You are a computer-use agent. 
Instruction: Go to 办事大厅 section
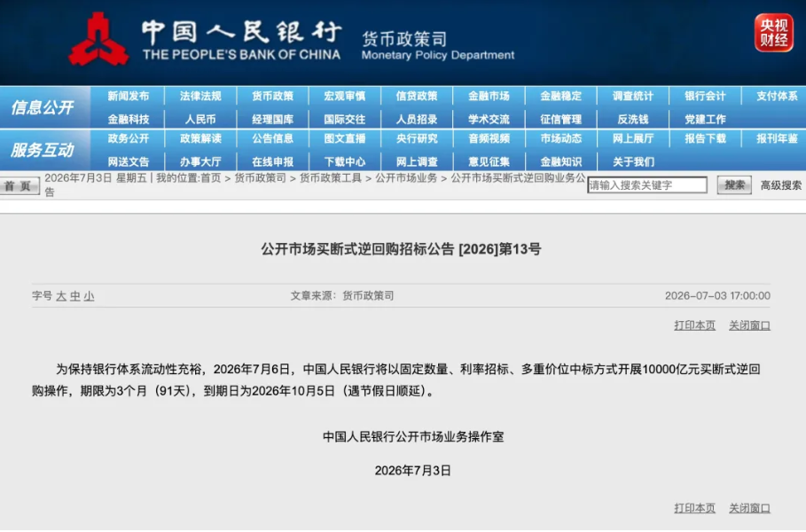click(200, 161)
